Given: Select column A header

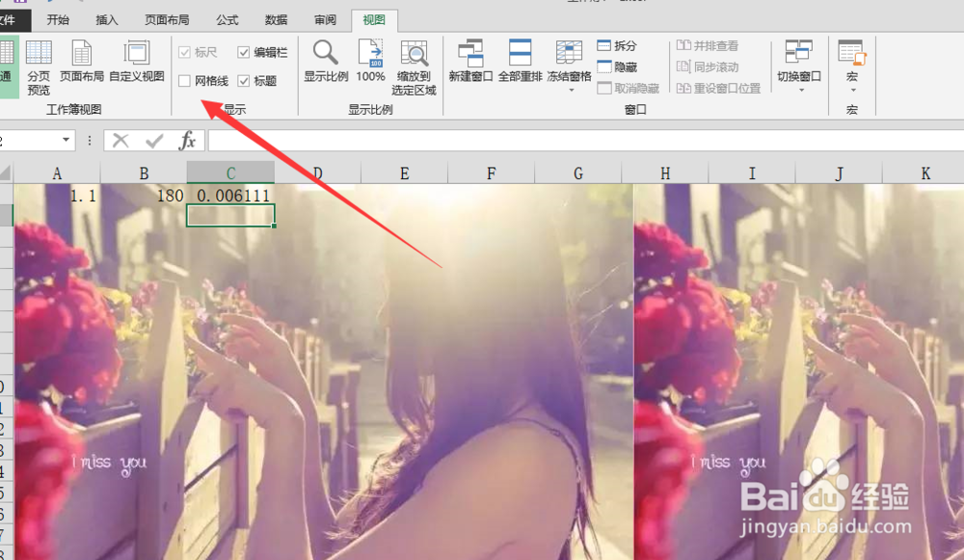Looking at the screenshot, I should pyautogui.click(x=57, y=173).
